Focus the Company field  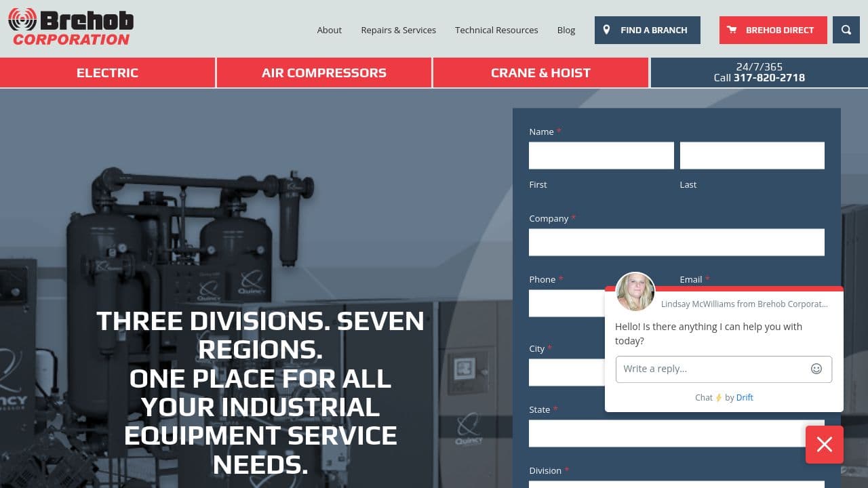(x=677, y=242)
